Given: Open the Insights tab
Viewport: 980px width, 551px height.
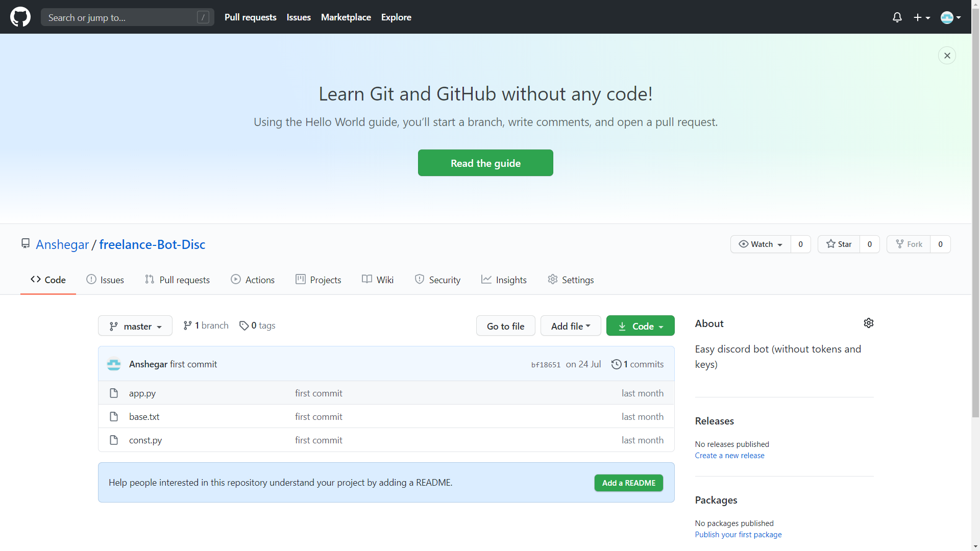Looking at the screenshot, I should click(504, 280).
